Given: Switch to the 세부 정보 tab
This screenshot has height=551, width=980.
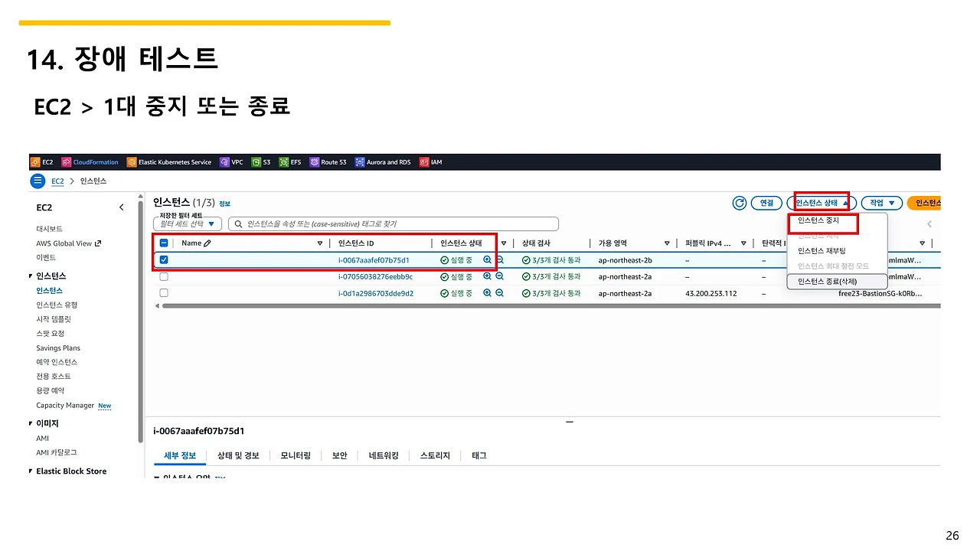Looking at the screenshot, I should [x=180, y=455].
